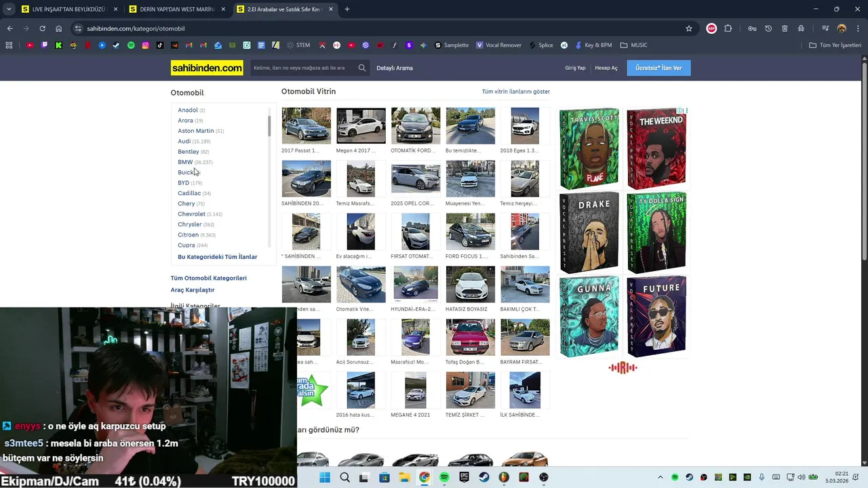The image size is (868, 488).
Task: Open the browser home page icon
Action: coord(59,28)
